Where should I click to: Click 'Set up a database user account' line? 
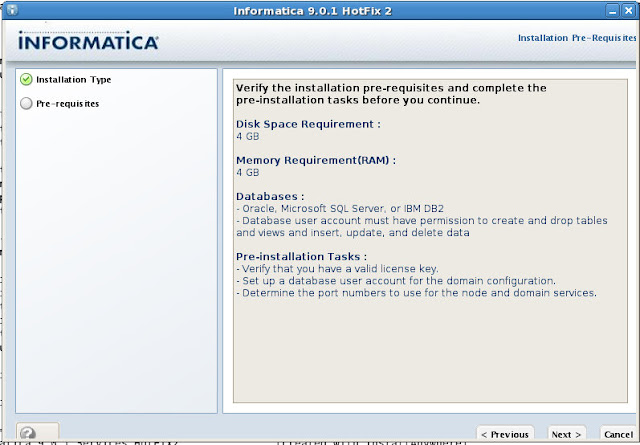click(x=396, y=281)
